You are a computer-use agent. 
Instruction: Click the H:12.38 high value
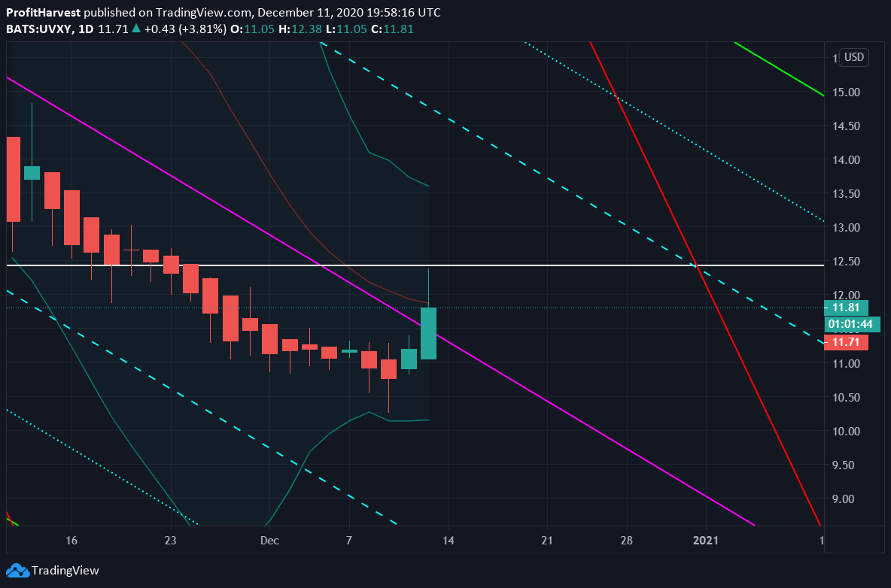[x=301, y=29]
